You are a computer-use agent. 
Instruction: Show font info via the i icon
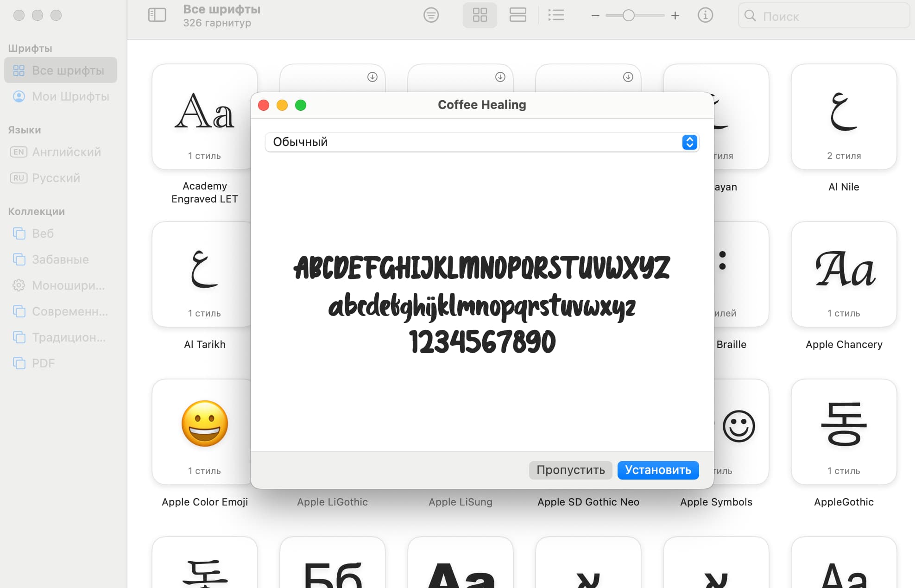click(x=705, y=15)
